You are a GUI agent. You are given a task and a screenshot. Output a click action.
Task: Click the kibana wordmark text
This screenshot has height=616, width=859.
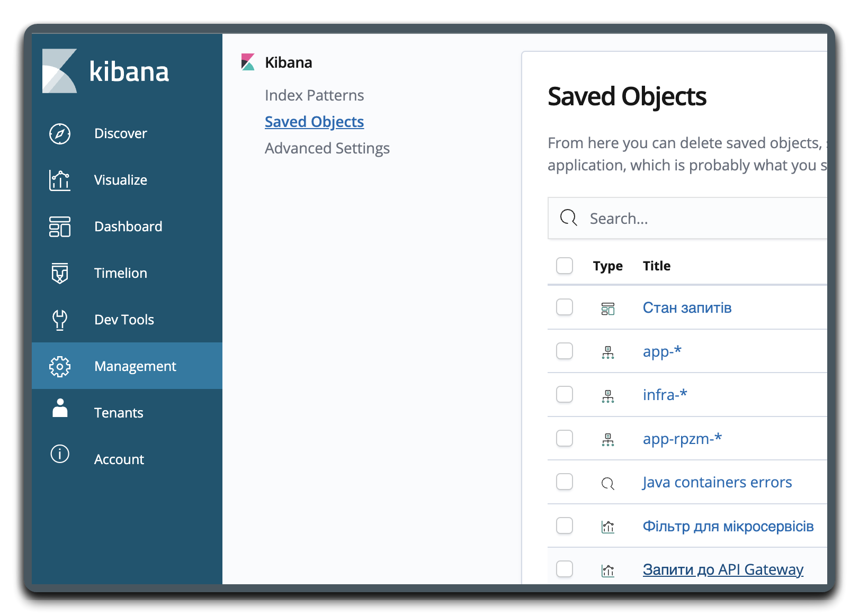tap(129, 71)
